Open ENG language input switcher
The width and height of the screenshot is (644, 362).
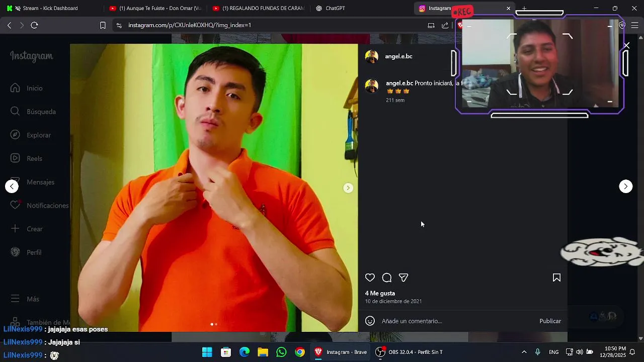click(x=553, y=352)
